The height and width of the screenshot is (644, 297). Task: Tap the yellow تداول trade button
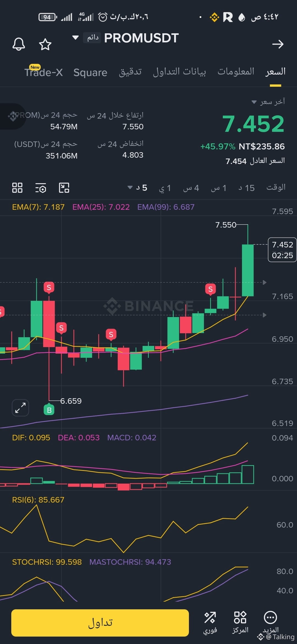coord(100,623)
